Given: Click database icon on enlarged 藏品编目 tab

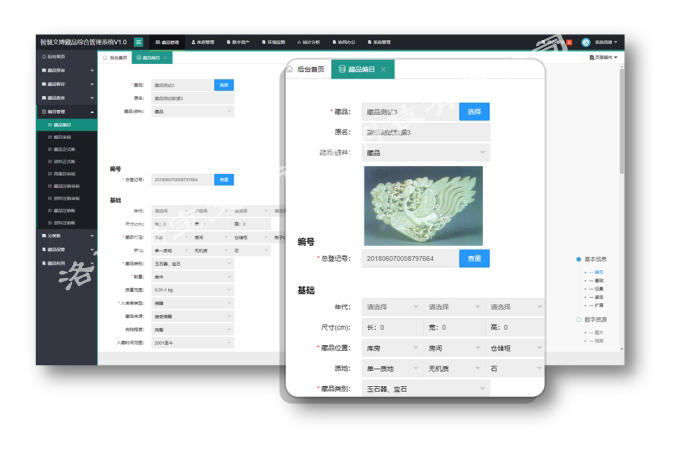Looking at the screenshot, I should (x=342, y=69).
